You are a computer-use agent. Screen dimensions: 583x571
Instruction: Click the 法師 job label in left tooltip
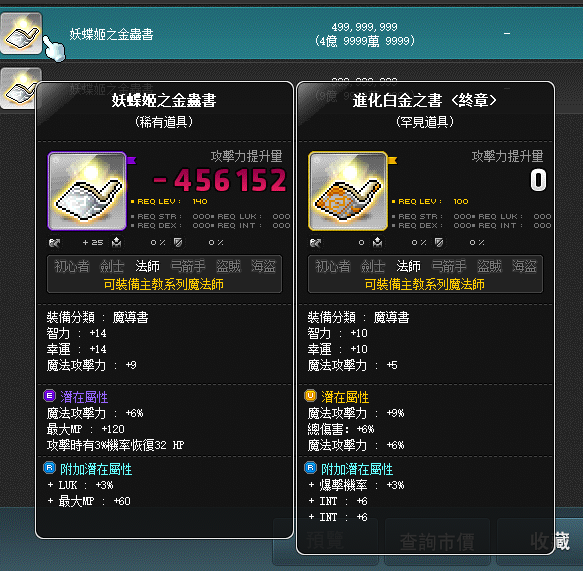[147, 267]
